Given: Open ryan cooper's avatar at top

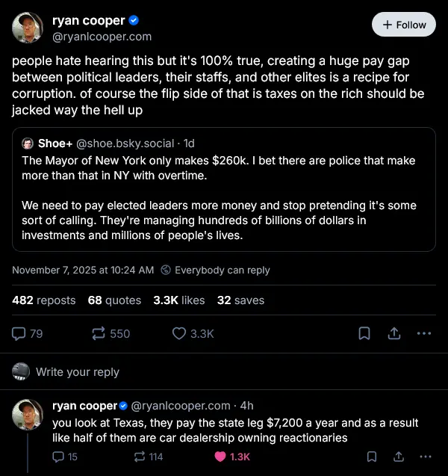Looking at the screenshot, I should pyautogui.click(x=28, y=28).
